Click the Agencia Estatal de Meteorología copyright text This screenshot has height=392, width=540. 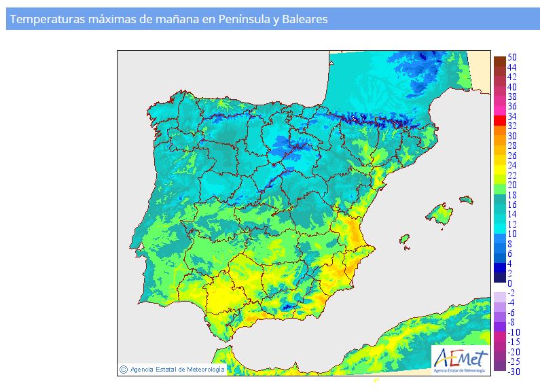pos(177,369)
